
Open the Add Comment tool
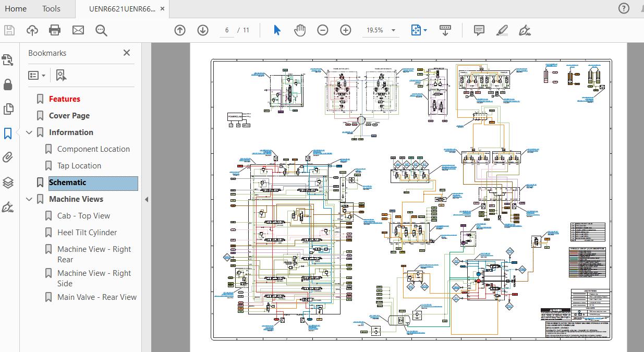click(x=479, y=30)
